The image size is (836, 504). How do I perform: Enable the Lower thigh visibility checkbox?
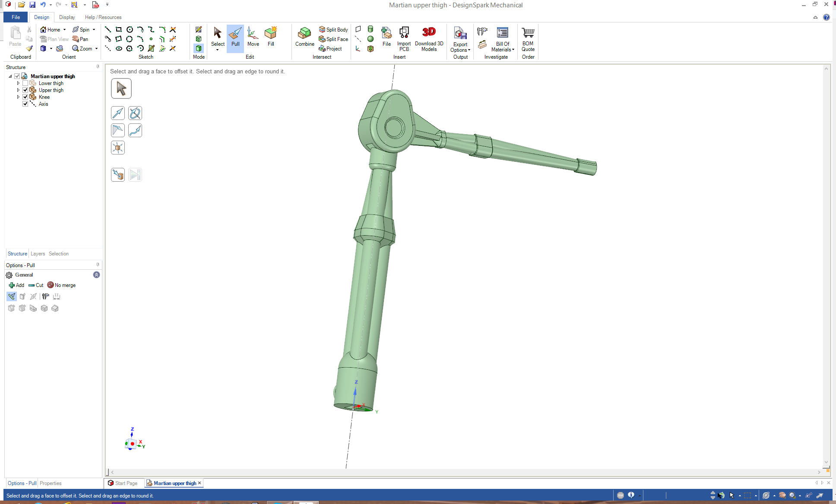click(25, 83)
